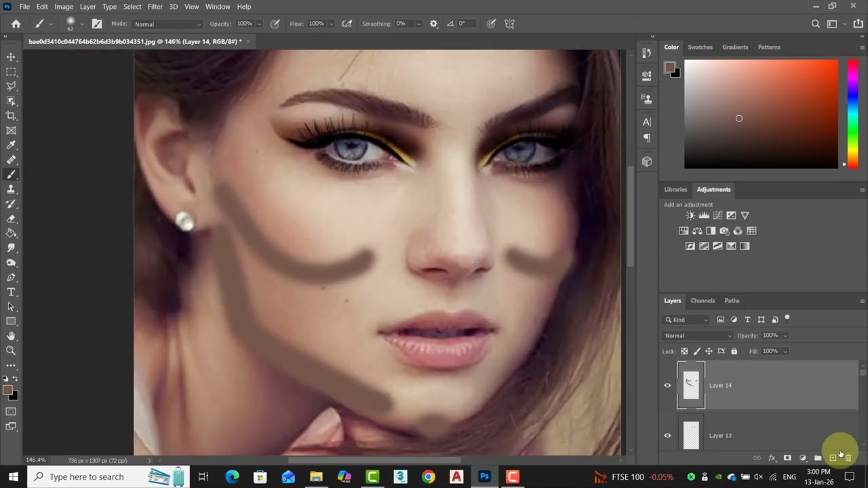868x488 pixels.
Task: Add a Brightness/Contrast adjustment
Action: 690,216
